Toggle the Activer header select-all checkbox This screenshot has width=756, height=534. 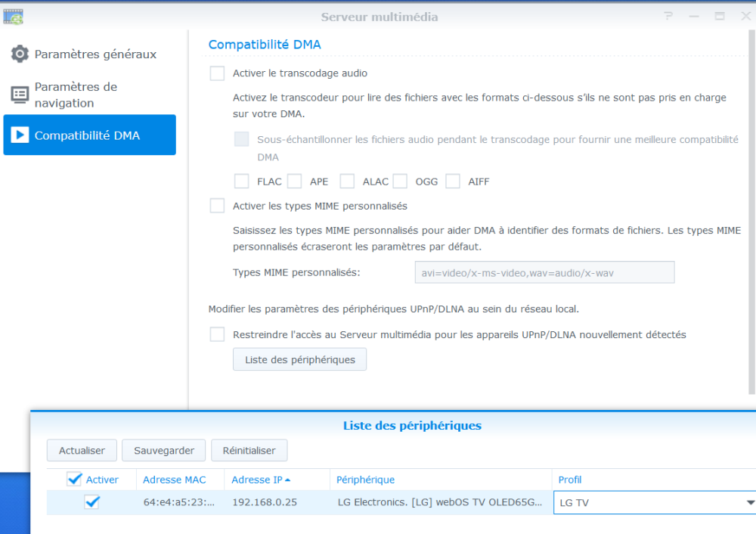point(74,479)
